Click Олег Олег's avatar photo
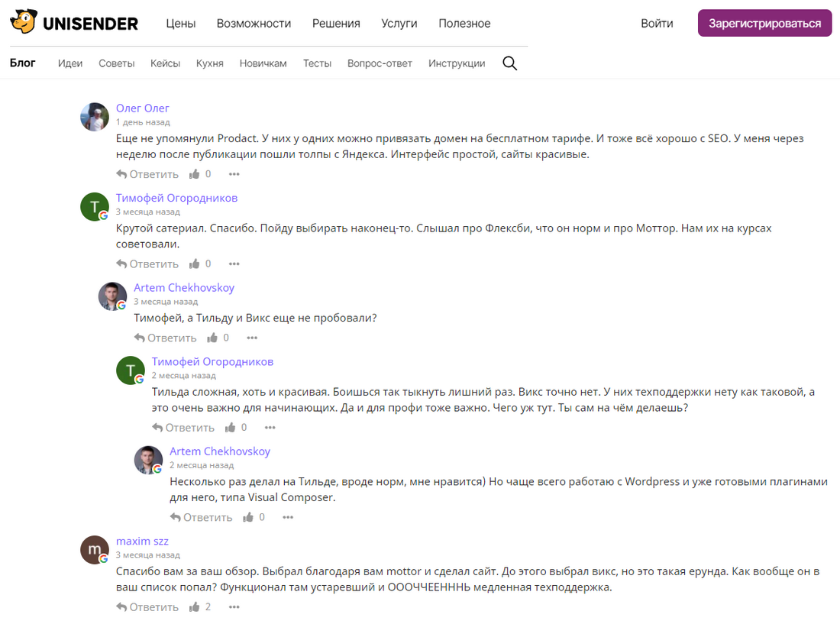The width and height of the screenshot is (840, 621). coord(95,117)
